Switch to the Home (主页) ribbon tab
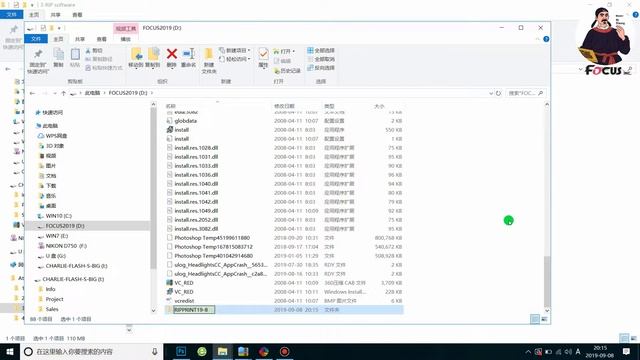 58,39
